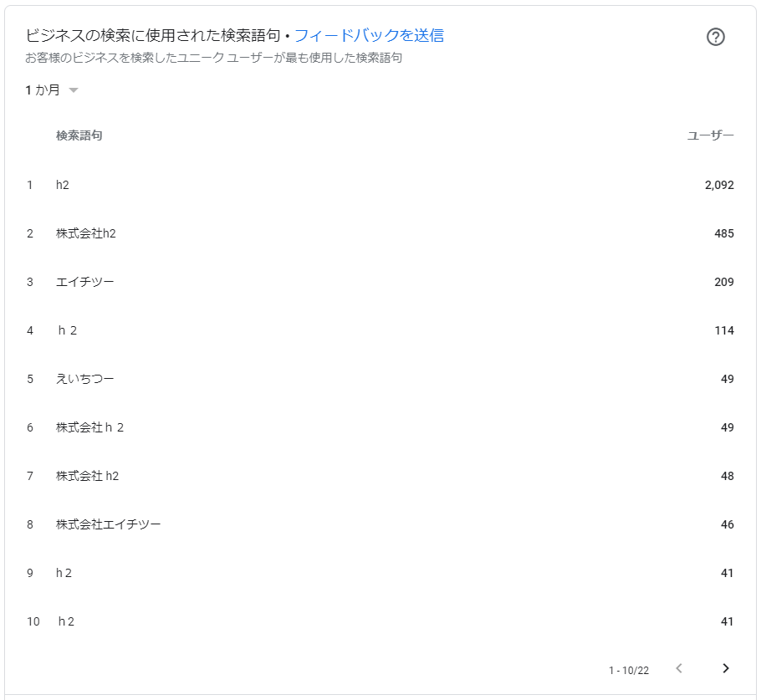
Task: Click the subtitle about ユニーク ユーザー
Action: pos(213,58)
